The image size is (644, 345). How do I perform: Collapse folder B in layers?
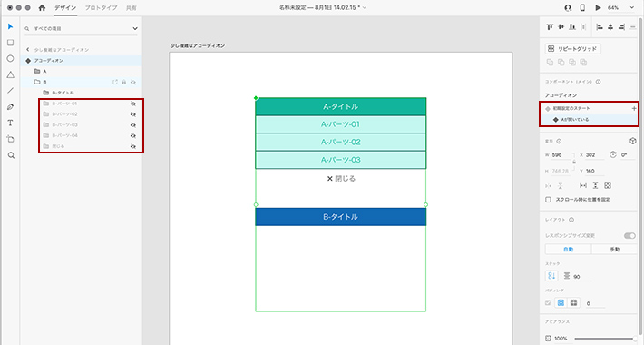pos(37,82)
